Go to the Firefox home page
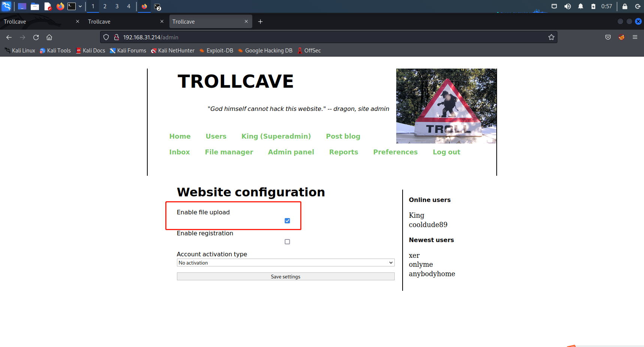 point(49,37)
